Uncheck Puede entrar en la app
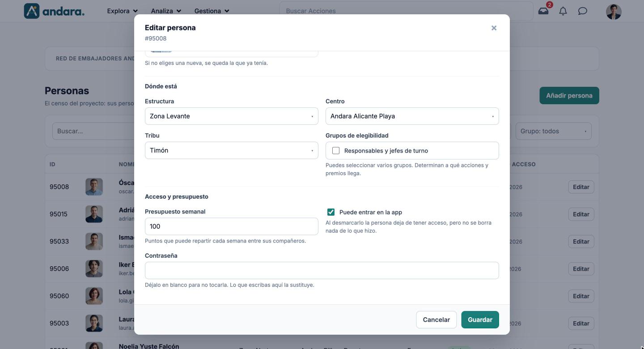The width and height of the screenshot is (644, 349). (331, 212)
